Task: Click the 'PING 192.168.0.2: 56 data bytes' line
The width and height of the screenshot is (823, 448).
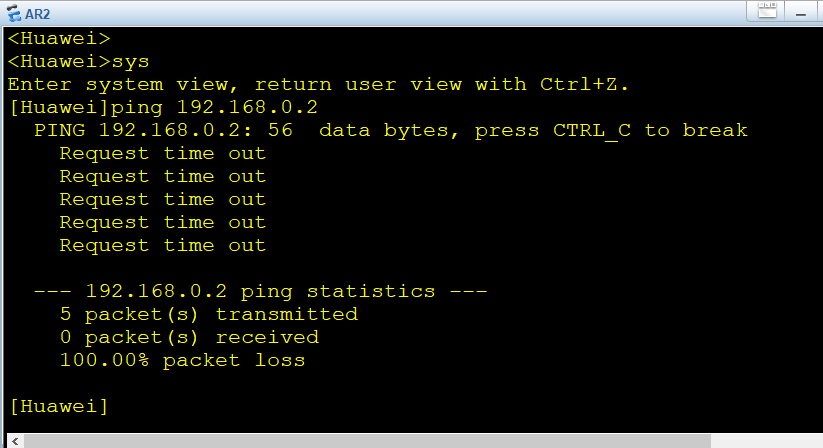Action: click(391, 131)
